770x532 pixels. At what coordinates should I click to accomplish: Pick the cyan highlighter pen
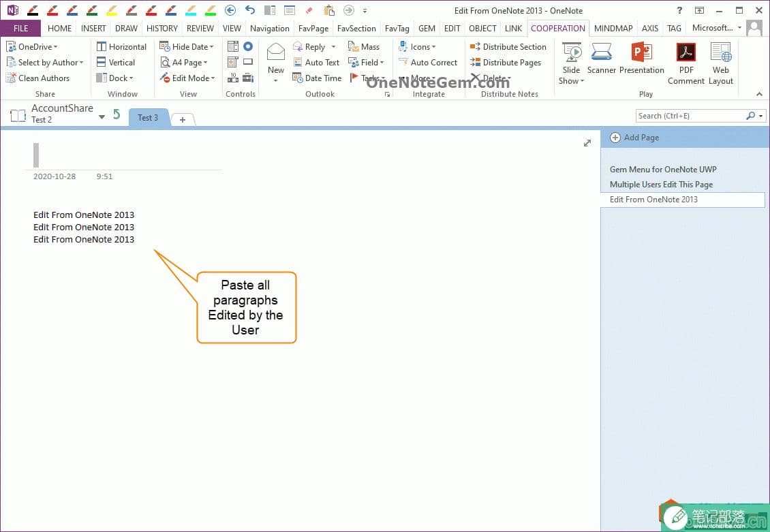point(191,10)
